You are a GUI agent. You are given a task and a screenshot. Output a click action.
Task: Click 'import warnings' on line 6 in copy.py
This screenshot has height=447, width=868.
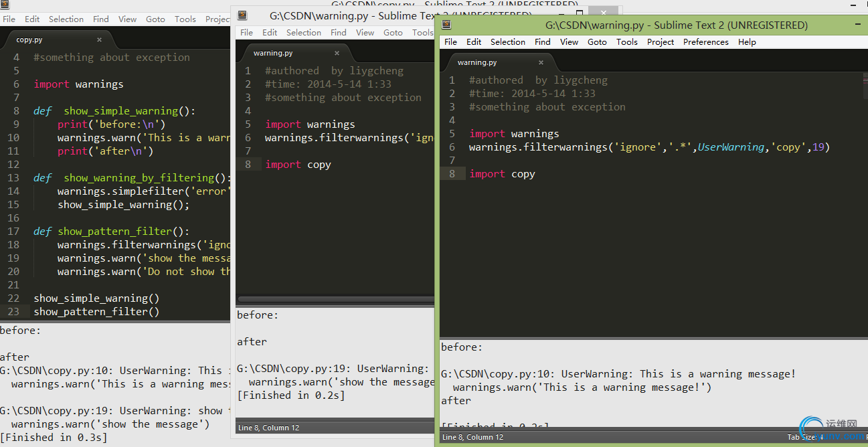pos(78,84)
